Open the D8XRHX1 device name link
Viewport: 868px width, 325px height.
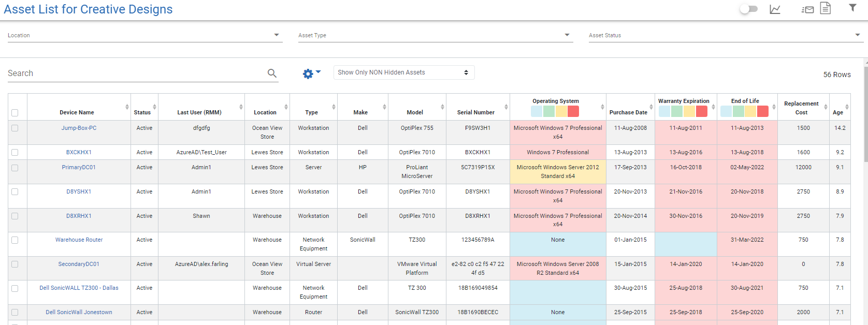(79, 216)
